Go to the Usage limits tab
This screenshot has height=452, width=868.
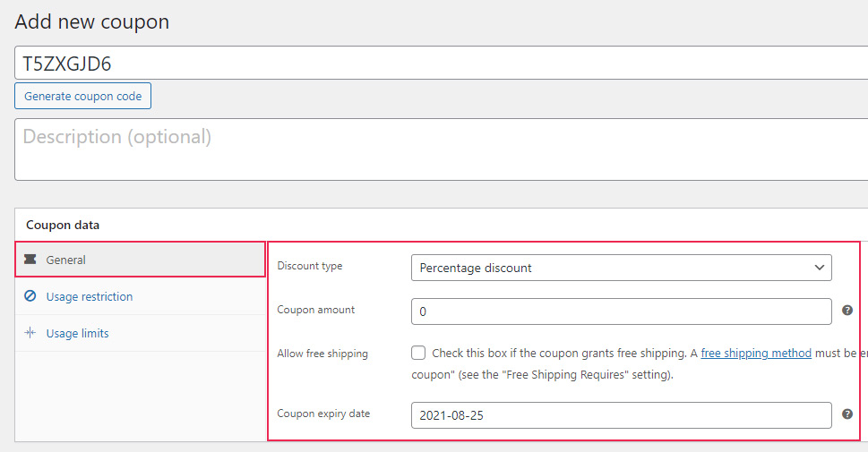click(77, 333)
